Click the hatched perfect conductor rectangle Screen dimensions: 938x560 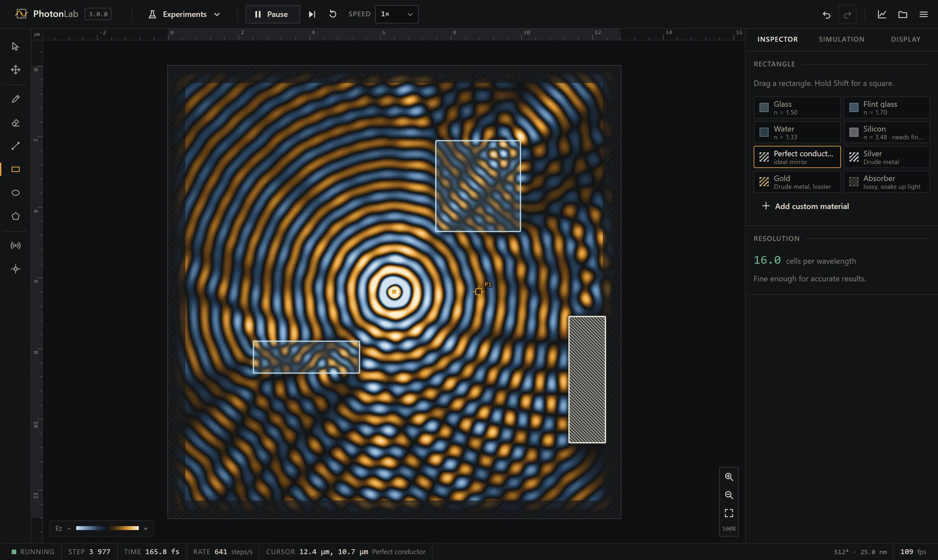click(587, 380)
